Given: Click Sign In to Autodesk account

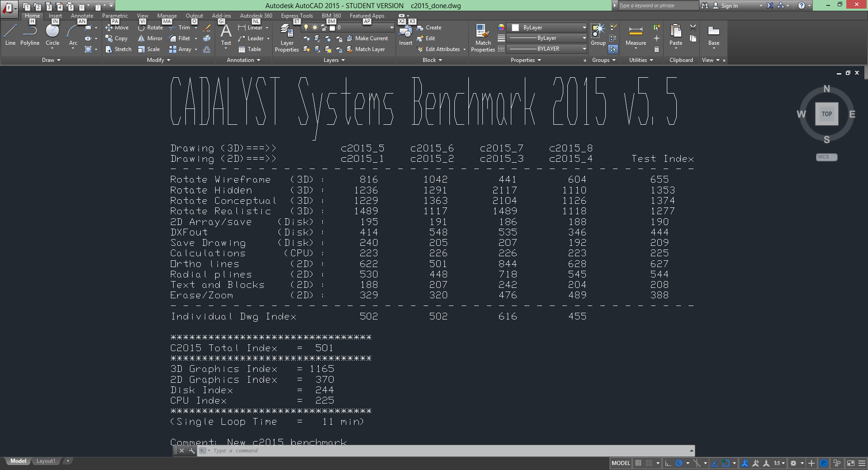Looking at the screenshot, I should pyautogui.click(x=729, y=5).
